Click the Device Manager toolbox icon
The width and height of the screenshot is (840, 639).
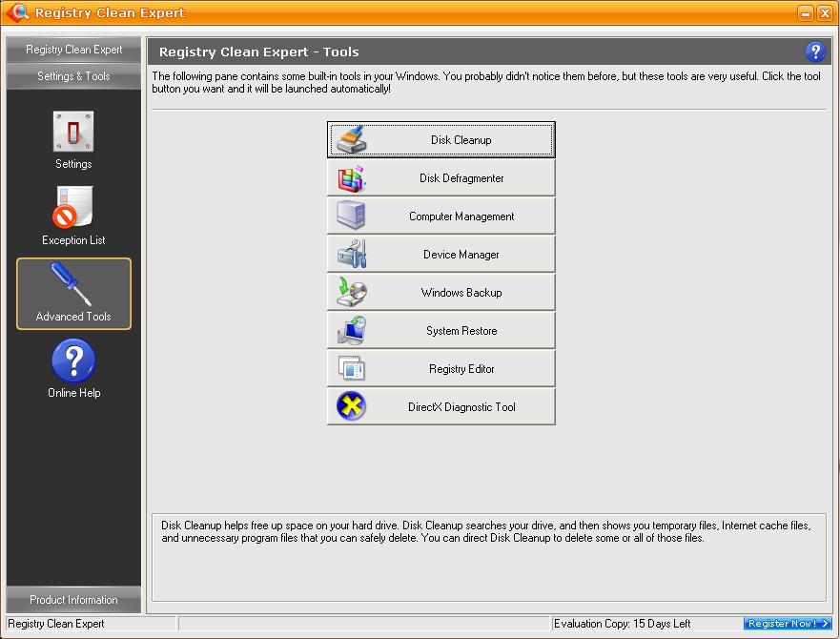pos(352,254)
